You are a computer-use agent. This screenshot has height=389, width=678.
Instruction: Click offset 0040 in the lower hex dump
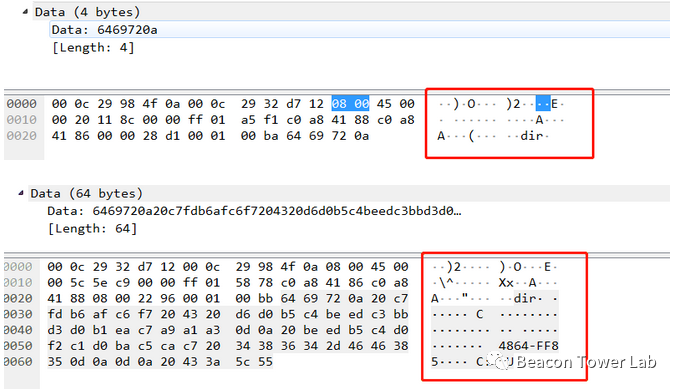pyautogui.click(x=18, y=330)
